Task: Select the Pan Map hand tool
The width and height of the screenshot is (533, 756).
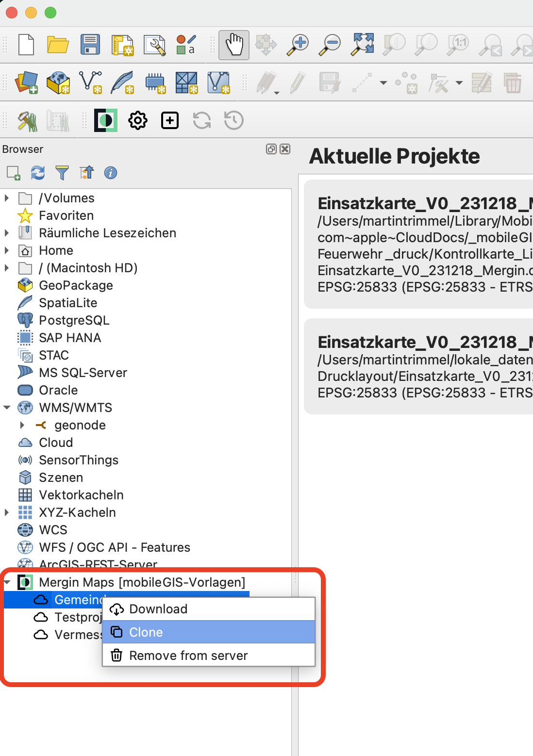Action: (234, 45)
